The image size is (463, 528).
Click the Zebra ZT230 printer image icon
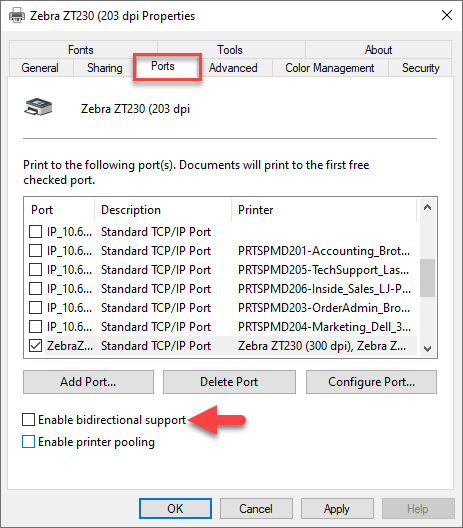point(38,107)
